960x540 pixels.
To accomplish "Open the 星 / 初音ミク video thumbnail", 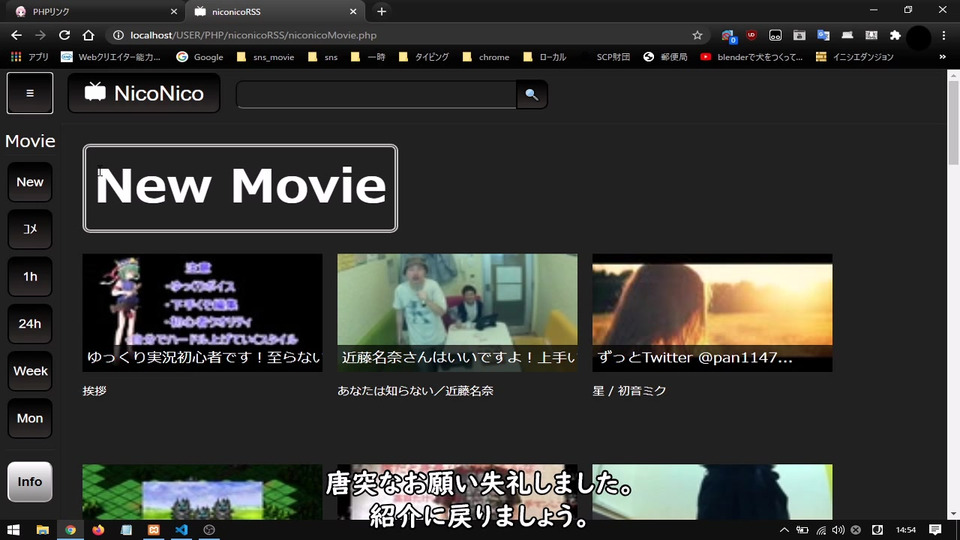I will [x=712, y=313].
